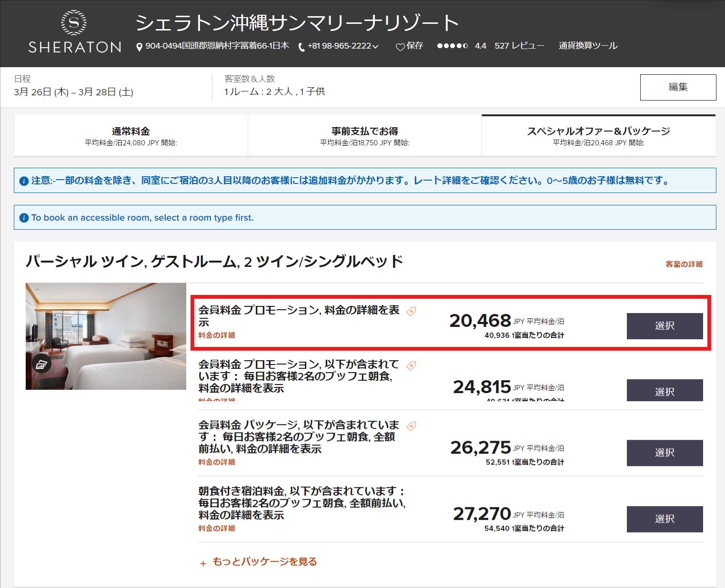Click the tag icon beside 20,468 rate
This screenshot has height=588, width=725.
(x=411, y=312)
